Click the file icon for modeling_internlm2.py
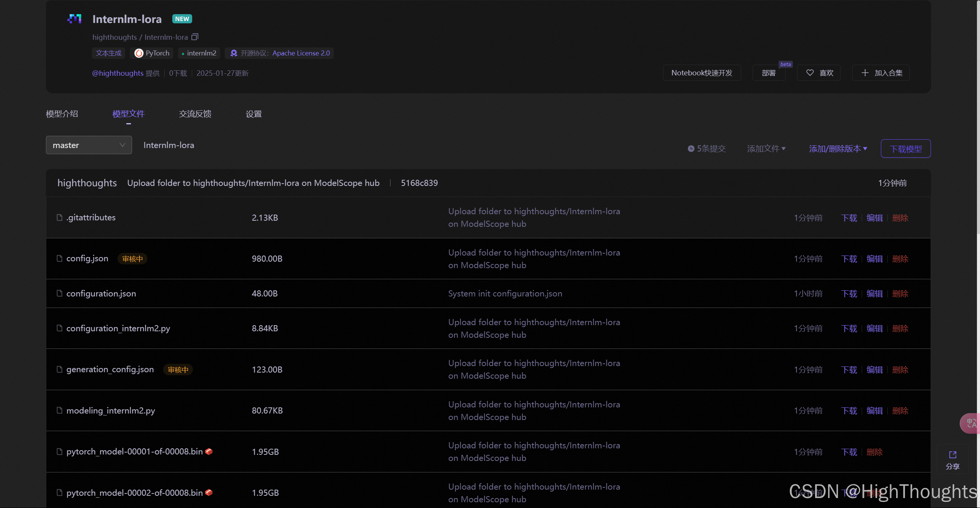The image size is (980, 508). (x=59, y=410)
